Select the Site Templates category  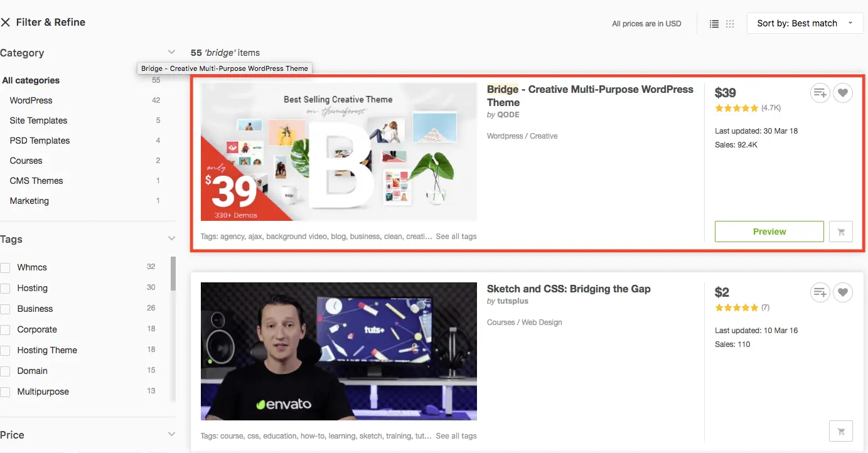[38, 120]
